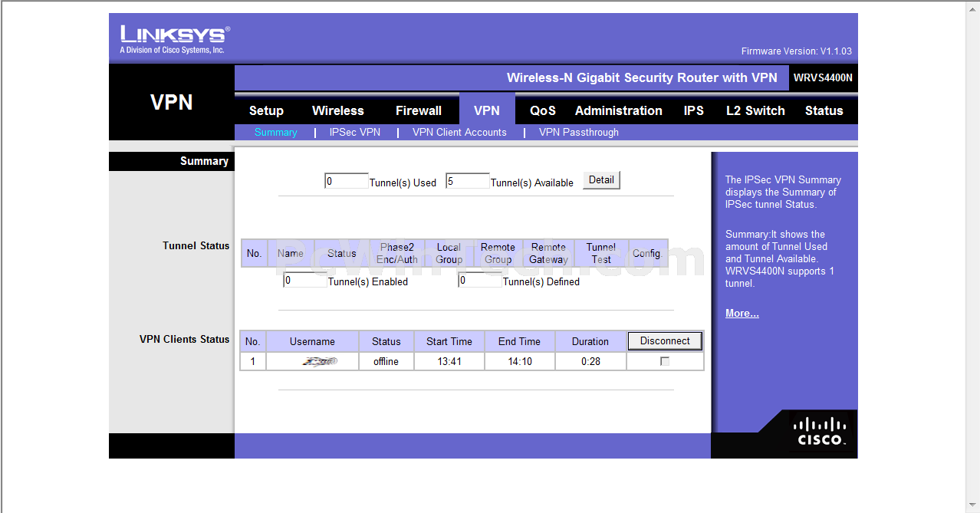Focus the Tunnel(s) Available field
980x513 pixels.
468,181
